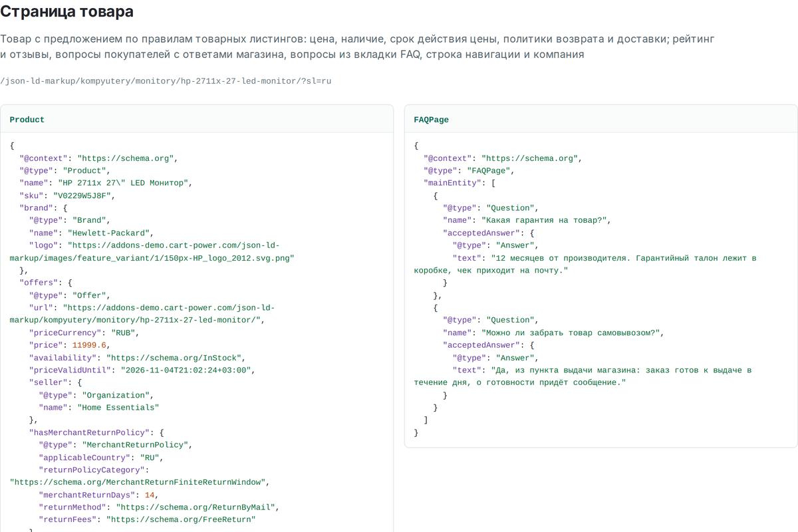Select the SKU value "V0229W5J8F"
The width and height of the screenshot is (798, 532).
click(84, 196)
